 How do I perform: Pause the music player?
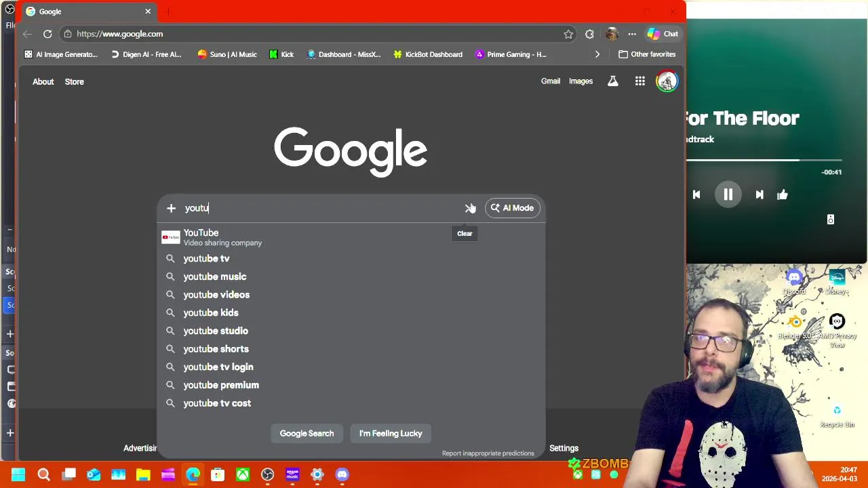pos(728,195)
